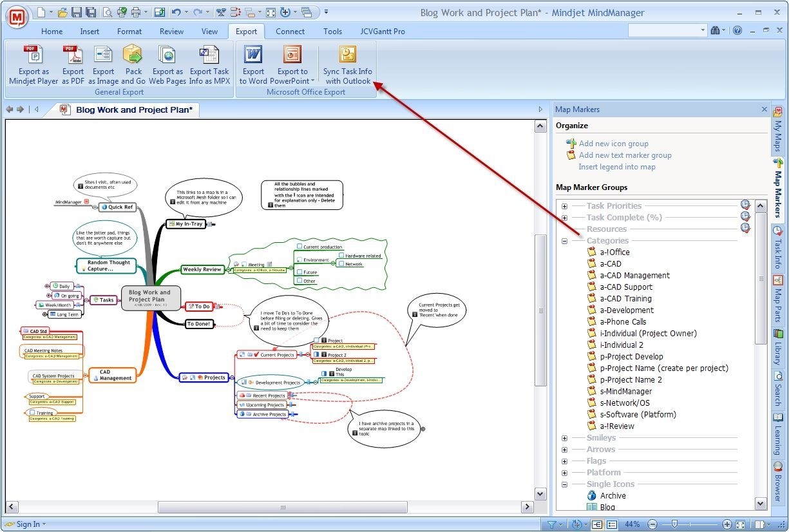789x532 pixels.
Task: Open the Review ribbon tab
Action: (171, 31)
